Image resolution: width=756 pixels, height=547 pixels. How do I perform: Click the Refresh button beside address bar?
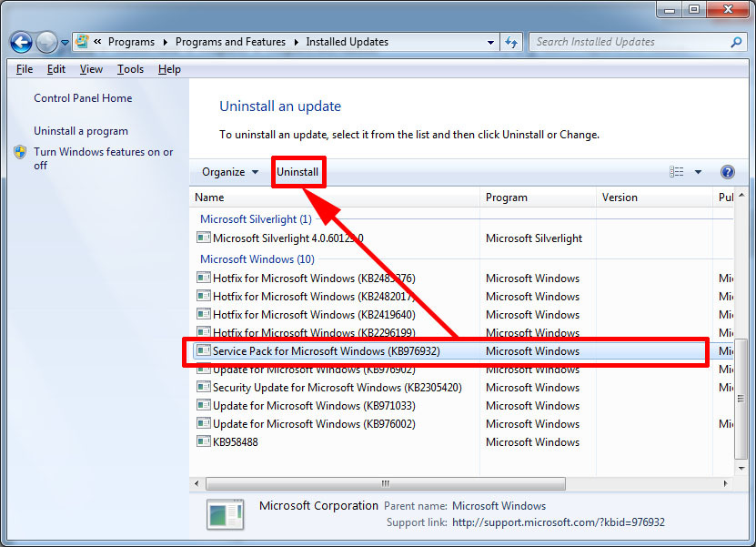pyautogui.click(x=511, y=43)
